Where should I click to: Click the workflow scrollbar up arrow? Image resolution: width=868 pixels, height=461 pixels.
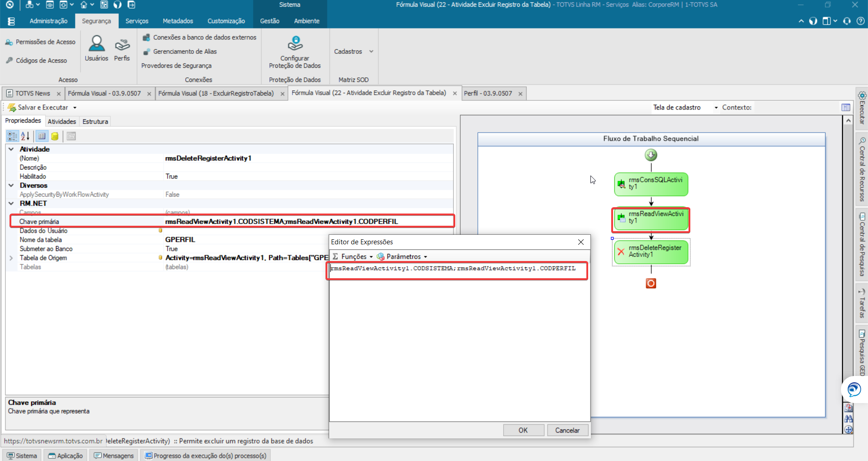tap(849, 120)
